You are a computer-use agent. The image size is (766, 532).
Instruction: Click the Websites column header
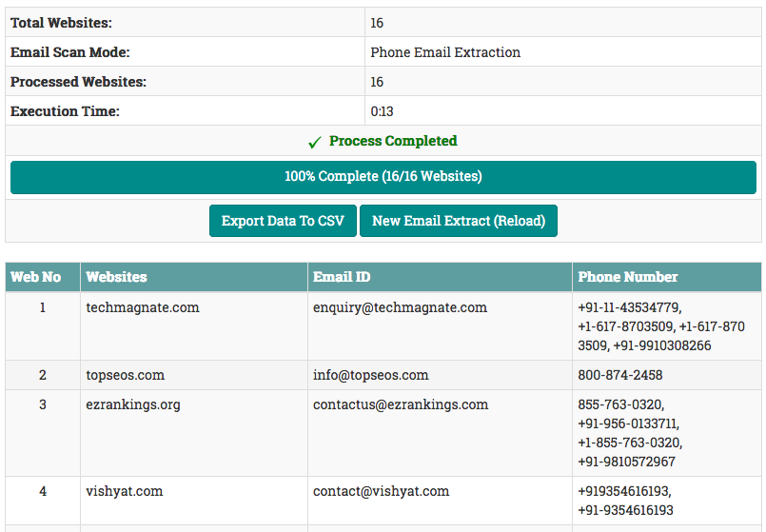point(193,277)
